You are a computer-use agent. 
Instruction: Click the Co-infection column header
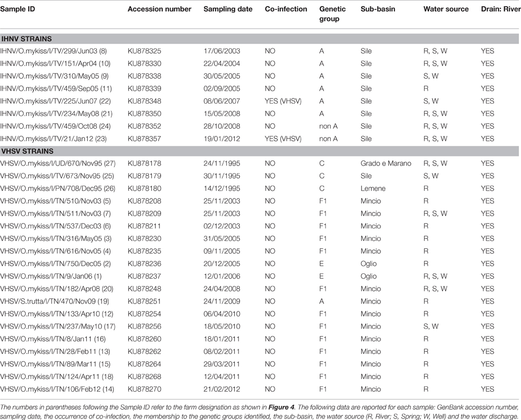coord(286,9)
